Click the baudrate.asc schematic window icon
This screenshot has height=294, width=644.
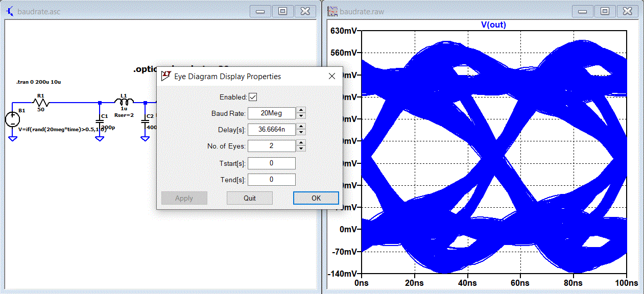10,11
